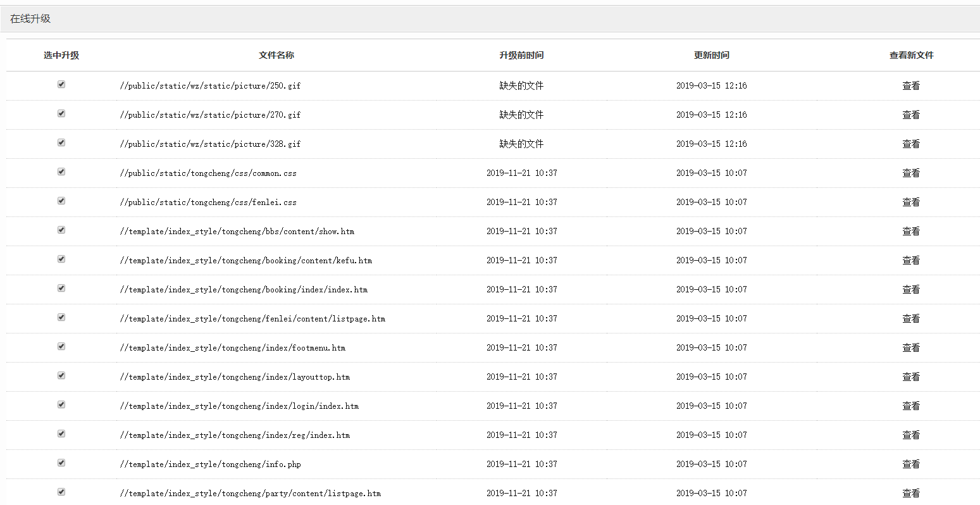Uncheck the 270.gif file checkbox

click(61, 113)
